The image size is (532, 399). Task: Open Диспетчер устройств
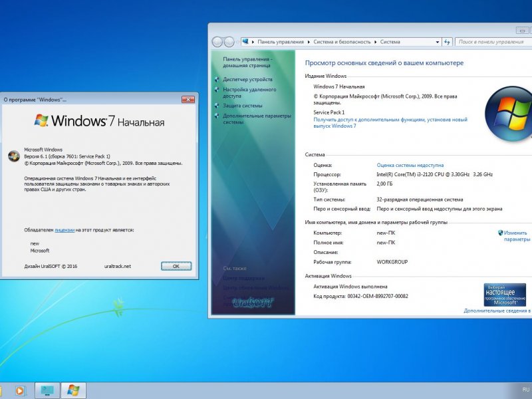pos(247,79)
